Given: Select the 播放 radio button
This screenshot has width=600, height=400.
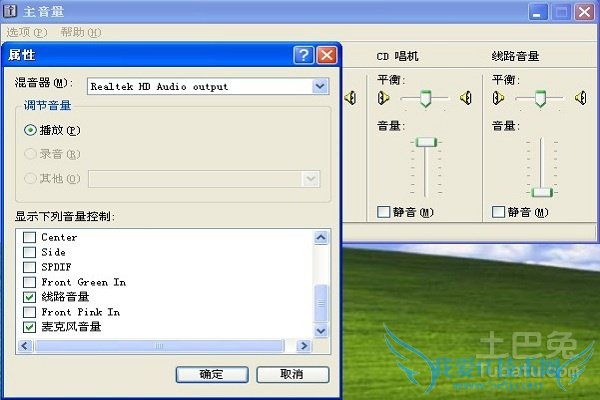Looking at the screenshot, I should click(x=30, y=130).
